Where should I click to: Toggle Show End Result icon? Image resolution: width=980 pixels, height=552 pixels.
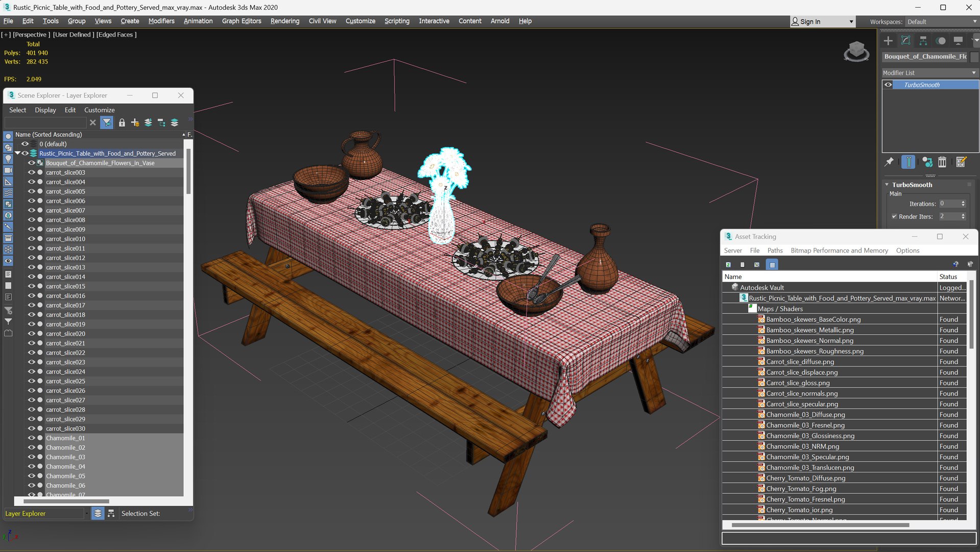coord(908,162)
